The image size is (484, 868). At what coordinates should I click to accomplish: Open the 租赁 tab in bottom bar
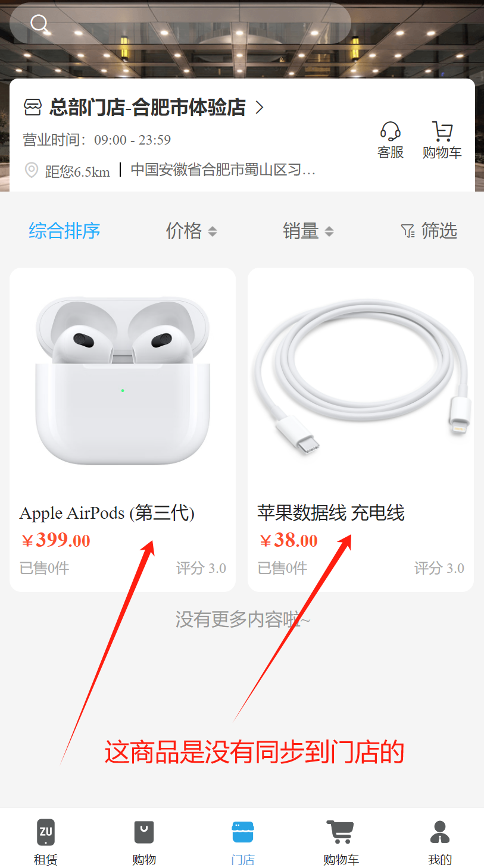point(46,842)
